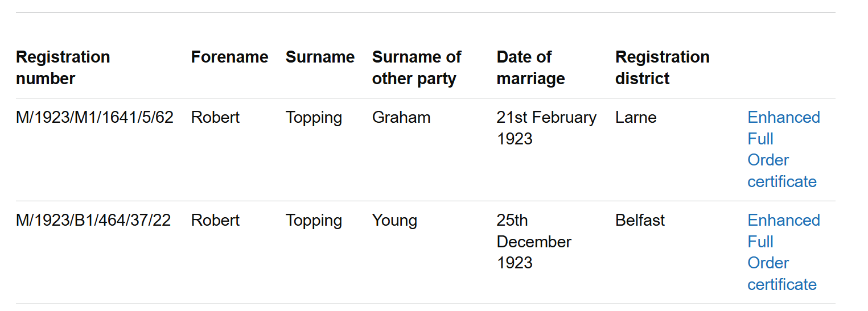Viewport: 868px width, 311px height.
Task: Order enhanced full certificate for the Graham marriage
Action: [x=783, y=149]
